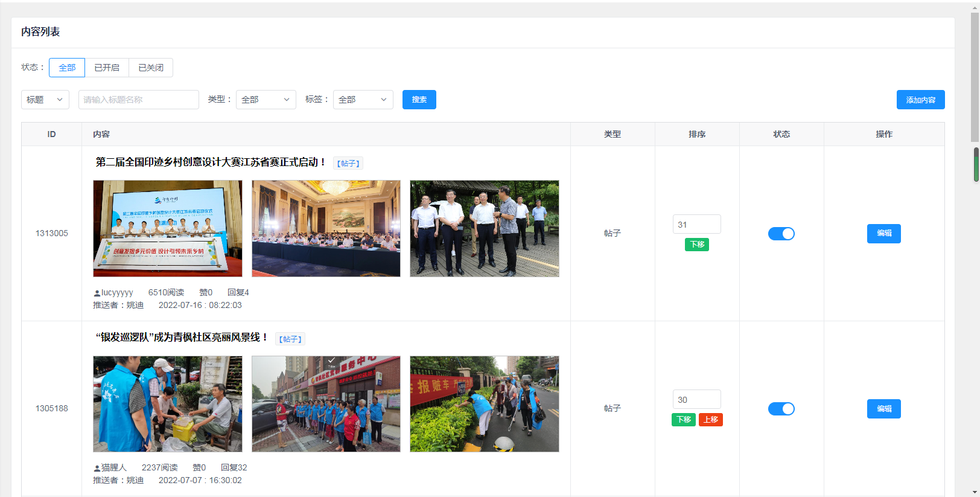Open the thumbnail of officials standing outdoors
Viewport: 980px width, 497px height.
tap(485, 228)
